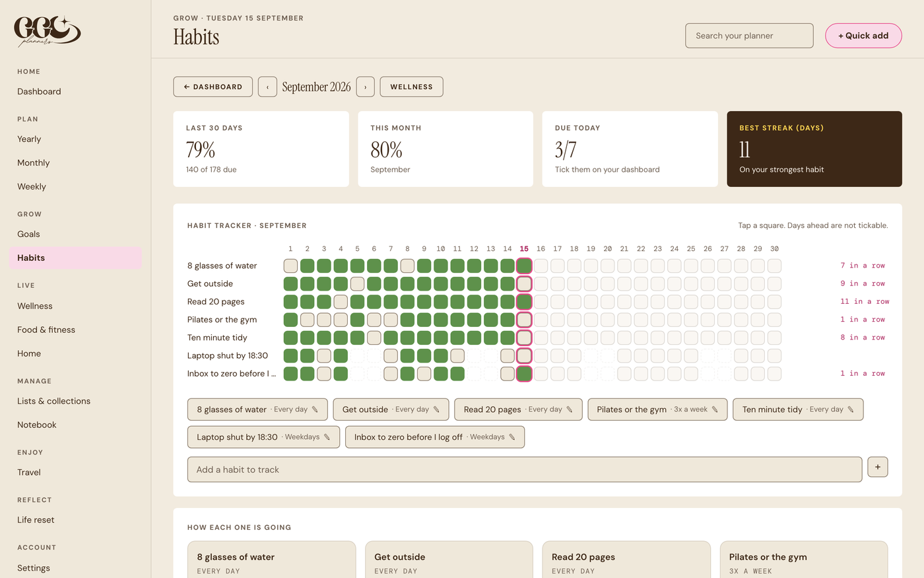Tick day 2 square for Pilates or the gym

coord(307,320)
